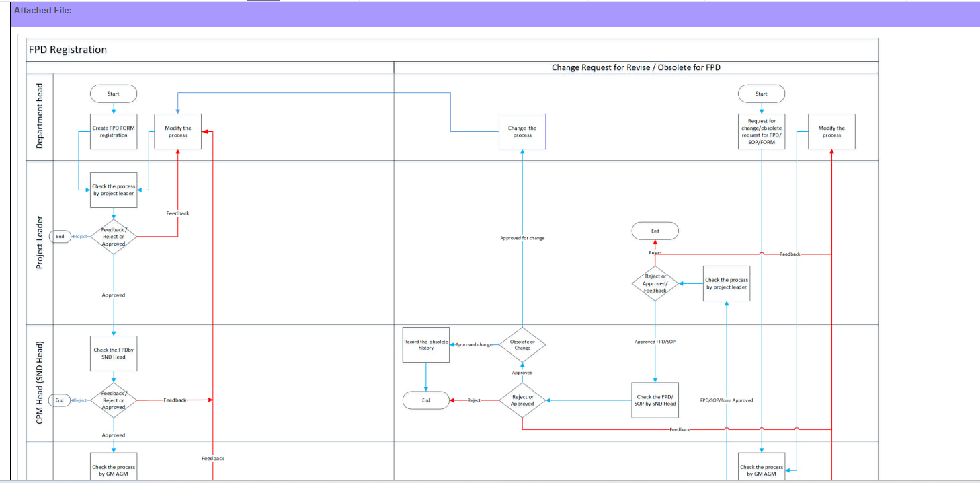Click the Feedback/Reject or Approved diamond in Project Leader lane
This screenshot has width=980, height=483.
114,237
